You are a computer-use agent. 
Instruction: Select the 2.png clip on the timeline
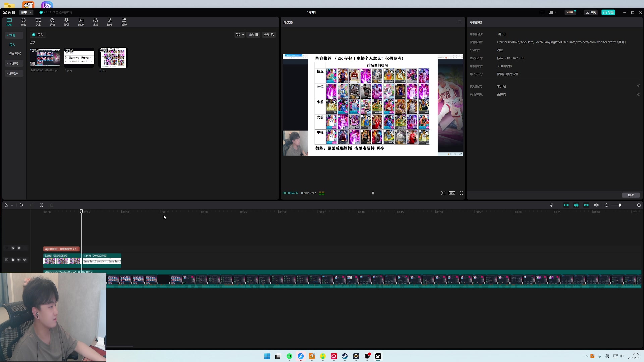[x=62, y=260]
